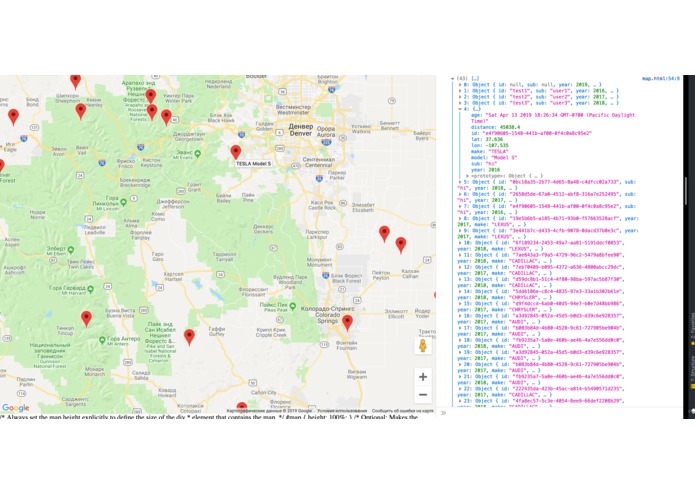Click the Denver city label on the map
Viewport: 695px width, 494px height.
click(301, 129)
